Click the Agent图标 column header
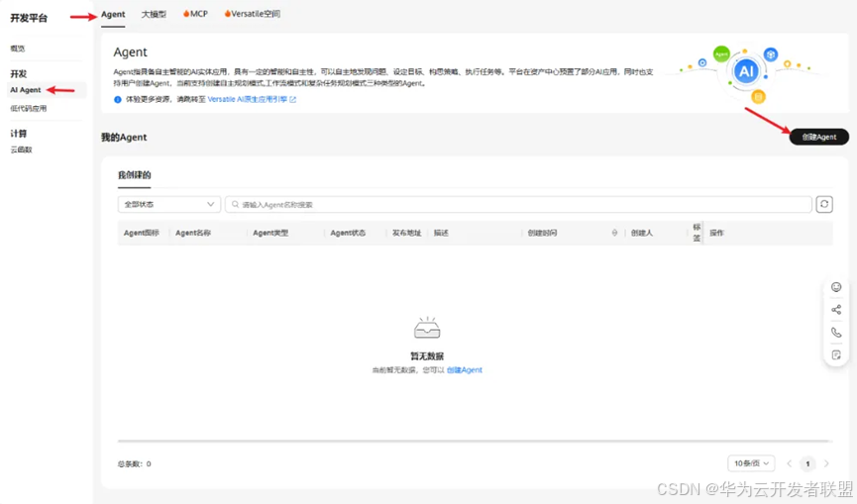857x504 pixels. tap(141, 233)
